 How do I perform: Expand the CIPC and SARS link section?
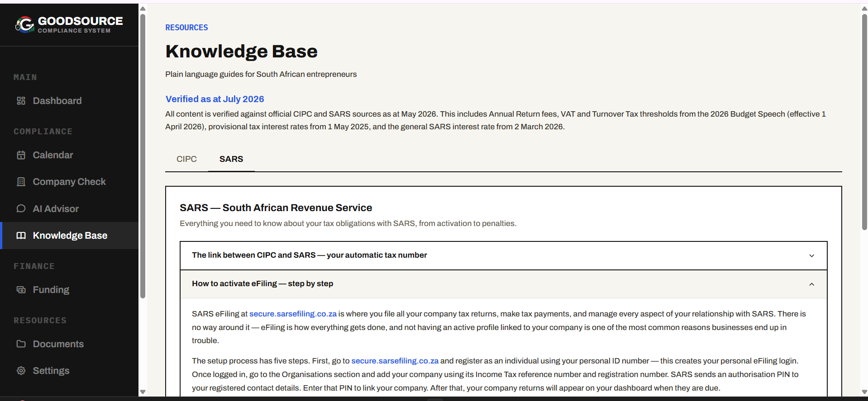click(503, 255)
